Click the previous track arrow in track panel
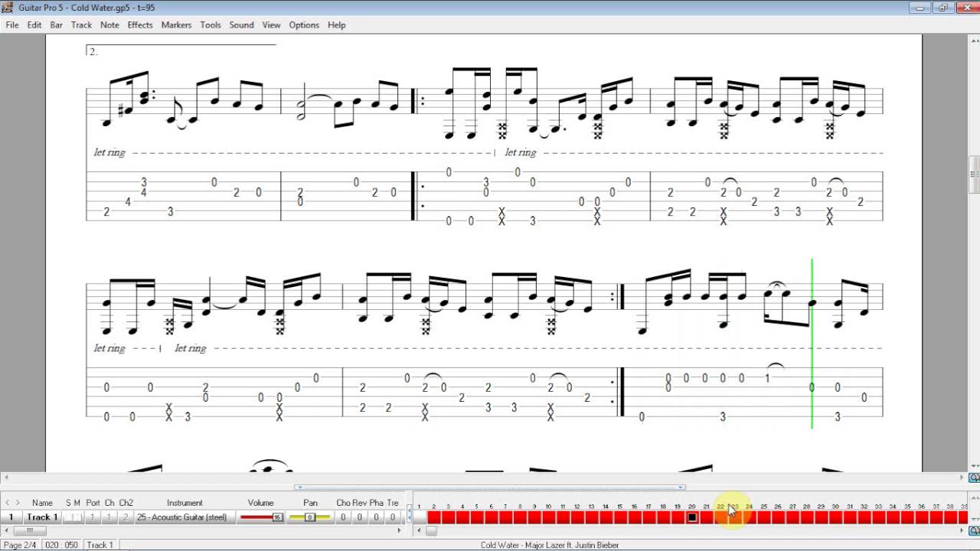The image size is (980, 551). [x=8, y=503]
